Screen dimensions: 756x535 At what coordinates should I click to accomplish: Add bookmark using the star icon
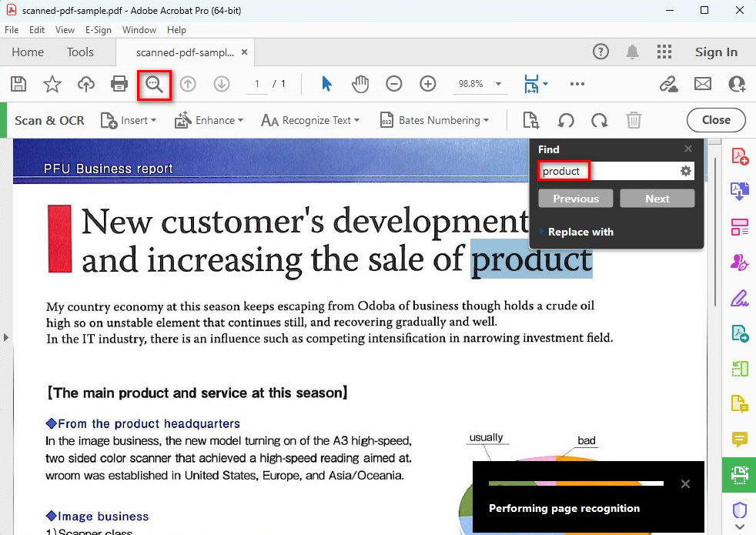[x=52, y=84]
